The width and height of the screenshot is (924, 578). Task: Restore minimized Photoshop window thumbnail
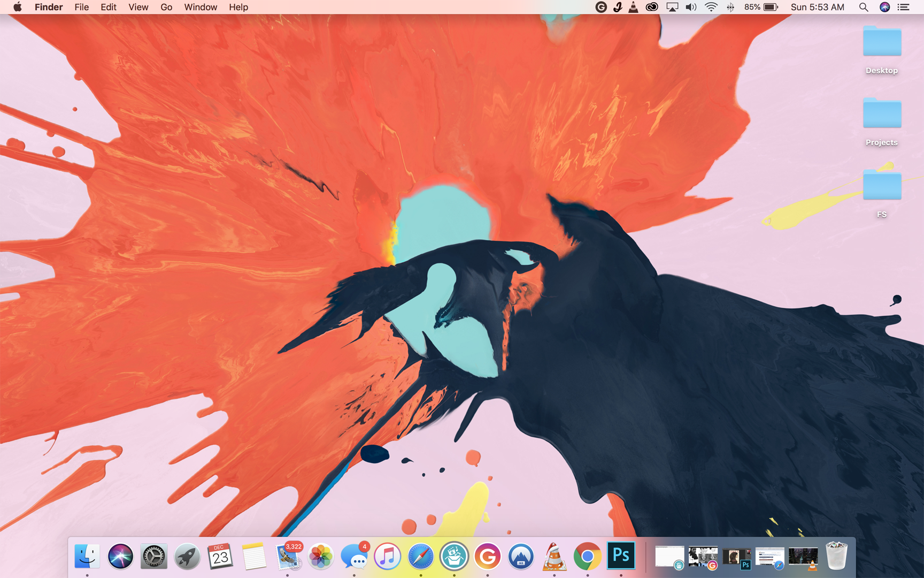[x=736, y=558]
